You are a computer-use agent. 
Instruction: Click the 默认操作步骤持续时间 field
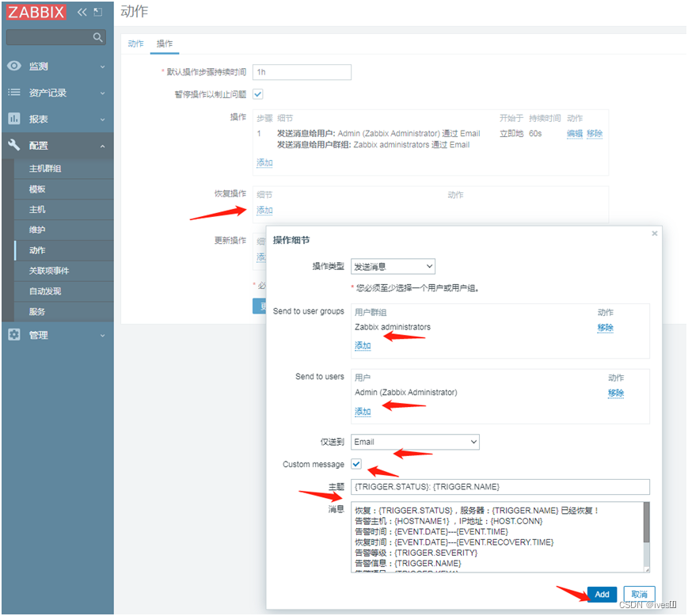coord(302,72)
